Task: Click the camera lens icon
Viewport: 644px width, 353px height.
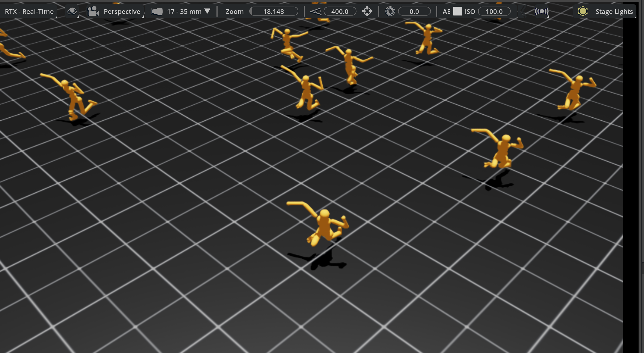Action: [x=157, y=11]
